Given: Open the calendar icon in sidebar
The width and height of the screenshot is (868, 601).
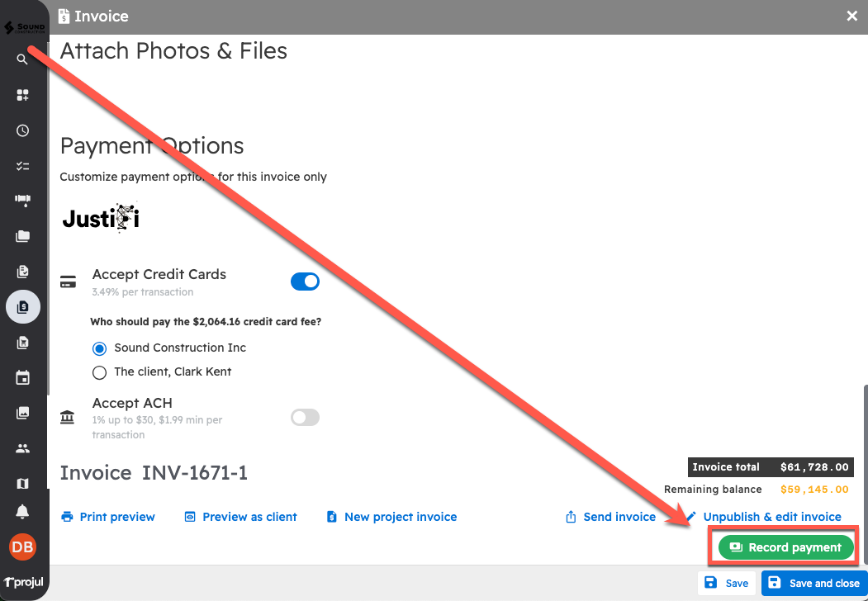Looking at the screenshot, I should (23, 378).
